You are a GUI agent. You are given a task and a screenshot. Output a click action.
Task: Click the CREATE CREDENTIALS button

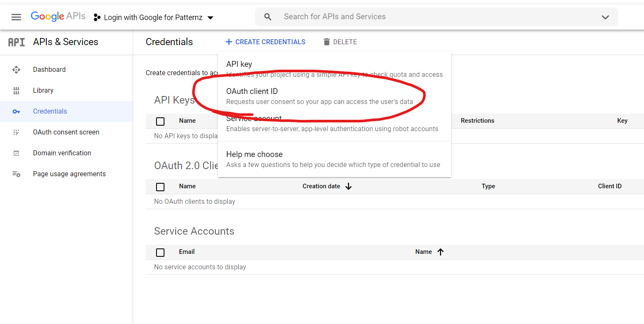click(x=265, y=42)
